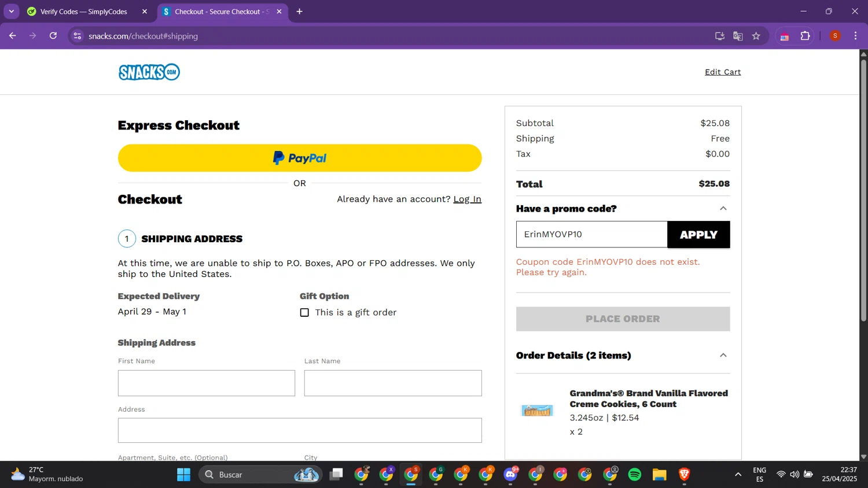The image size is (868, 488).
Task: Open Spotify from the taskbar
Action: (x=635, y=475)
